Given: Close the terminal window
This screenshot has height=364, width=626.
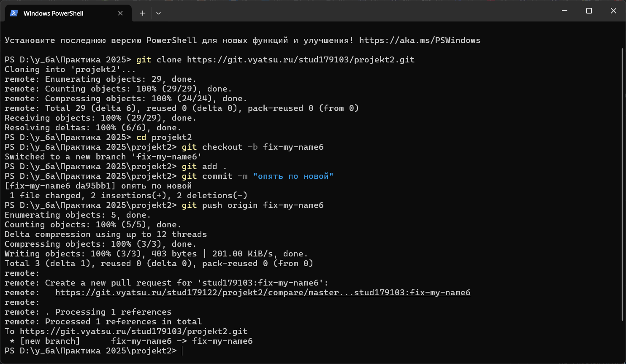Looking at the screenshot, I should [613, 11].
